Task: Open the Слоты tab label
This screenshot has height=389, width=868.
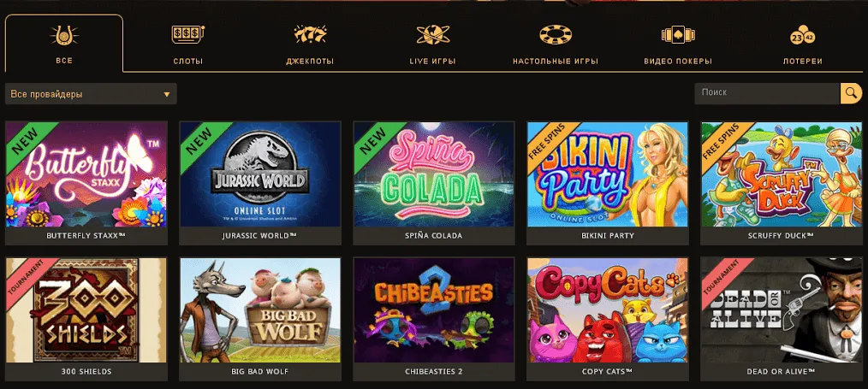Action: click(x=188, y=62)
